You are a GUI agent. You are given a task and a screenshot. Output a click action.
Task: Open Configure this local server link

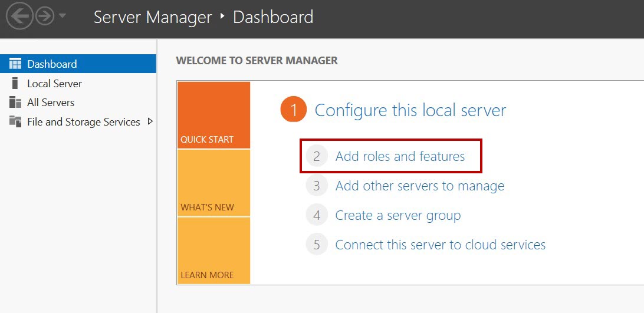click(410, 110)
